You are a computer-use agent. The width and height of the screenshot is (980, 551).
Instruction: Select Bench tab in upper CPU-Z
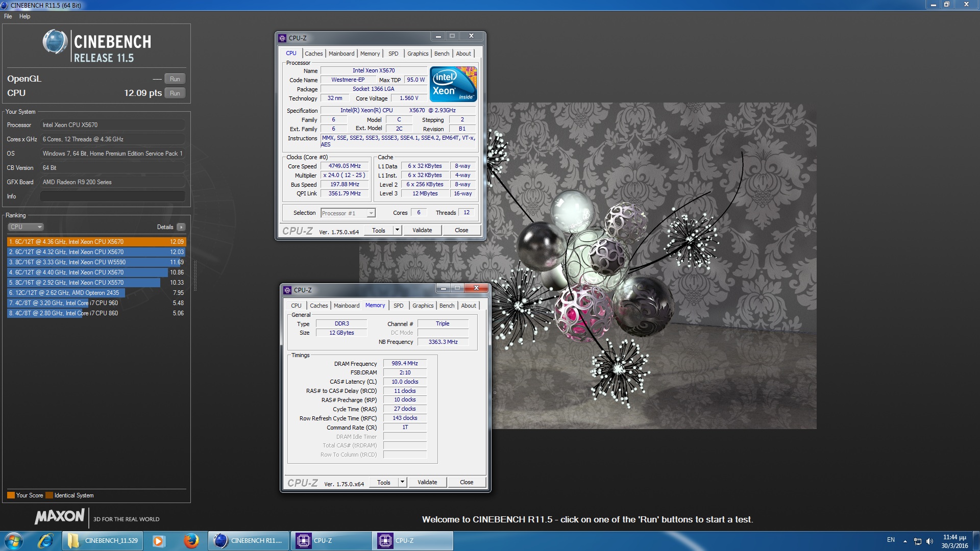point(442,54)
